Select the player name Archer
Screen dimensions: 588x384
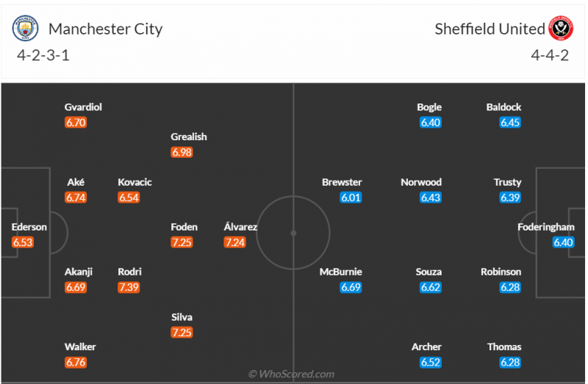pyautogui.click(x=426, y=347)
